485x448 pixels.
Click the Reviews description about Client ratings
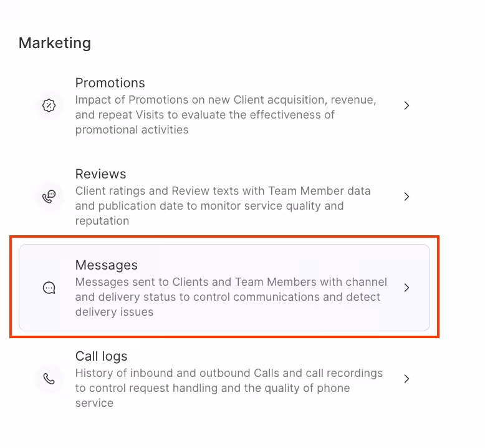click(223, 206)
